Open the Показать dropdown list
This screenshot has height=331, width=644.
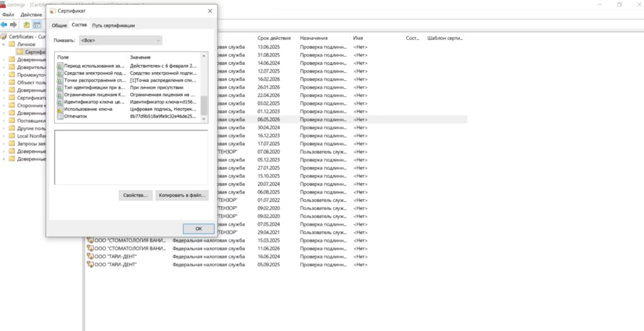(121, 40)
